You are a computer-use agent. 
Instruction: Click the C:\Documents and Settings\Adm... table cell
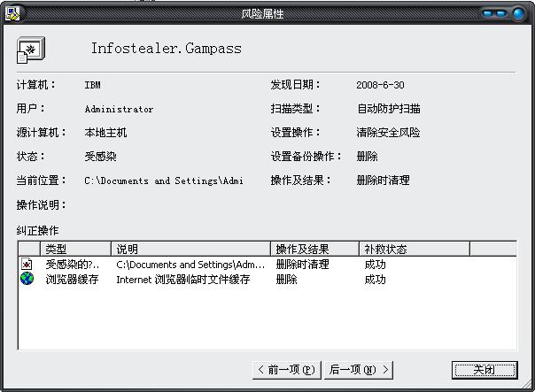coord(190,265)
